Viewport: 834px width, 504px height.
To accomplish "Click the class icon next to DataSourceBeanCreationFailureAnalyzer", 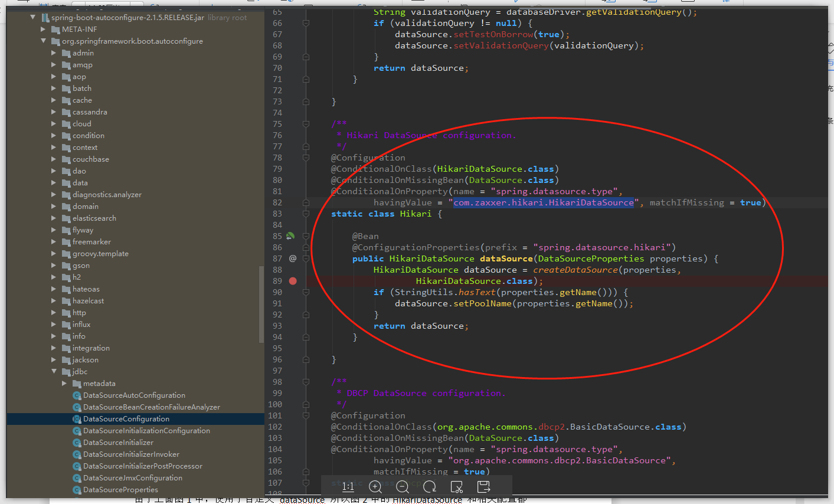I will pos(77,407).
